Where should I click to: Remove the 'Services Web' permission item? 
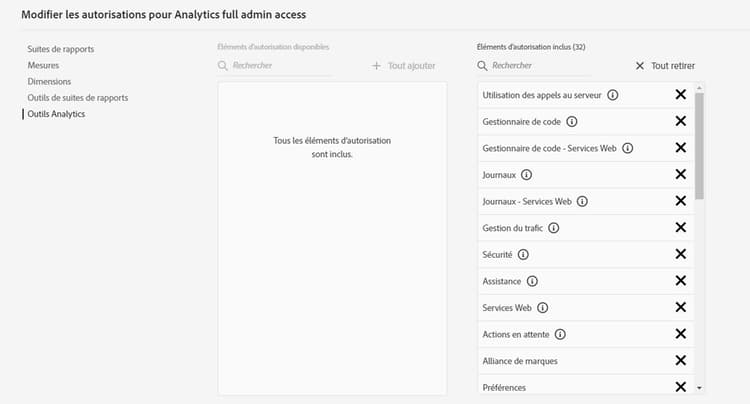coord(680,308)
